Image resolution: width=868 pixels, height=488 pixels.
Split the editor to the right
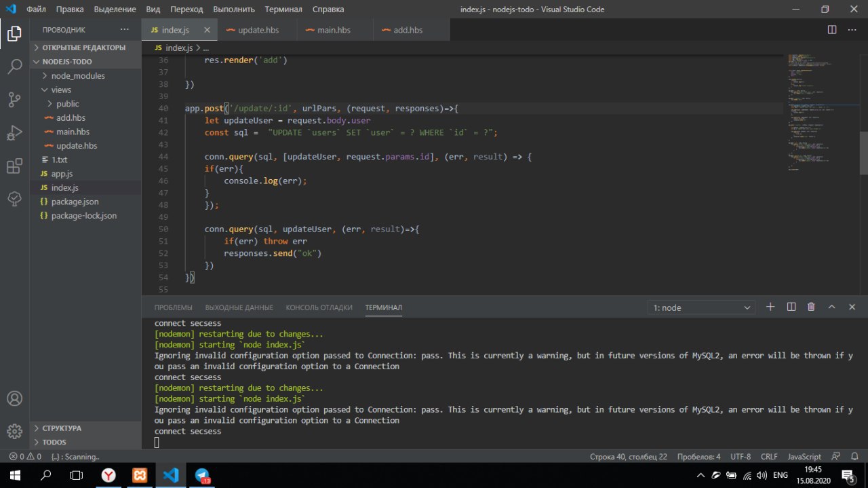pos(832,30)
